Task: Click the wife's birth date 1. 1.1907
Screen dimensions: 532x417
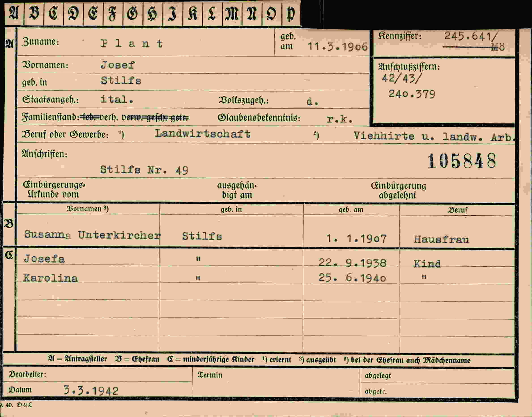Action: [x=356, y=238]
